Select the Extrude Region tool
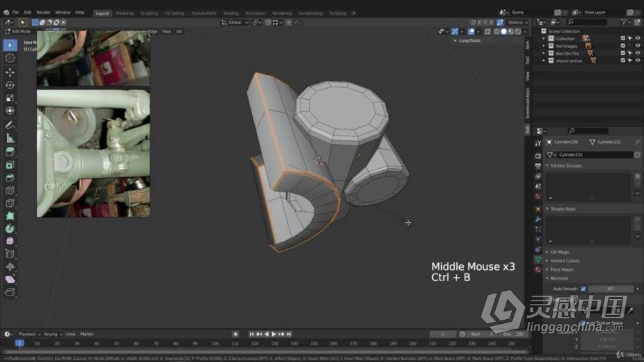644x362 pixels. tap(10, 152)
